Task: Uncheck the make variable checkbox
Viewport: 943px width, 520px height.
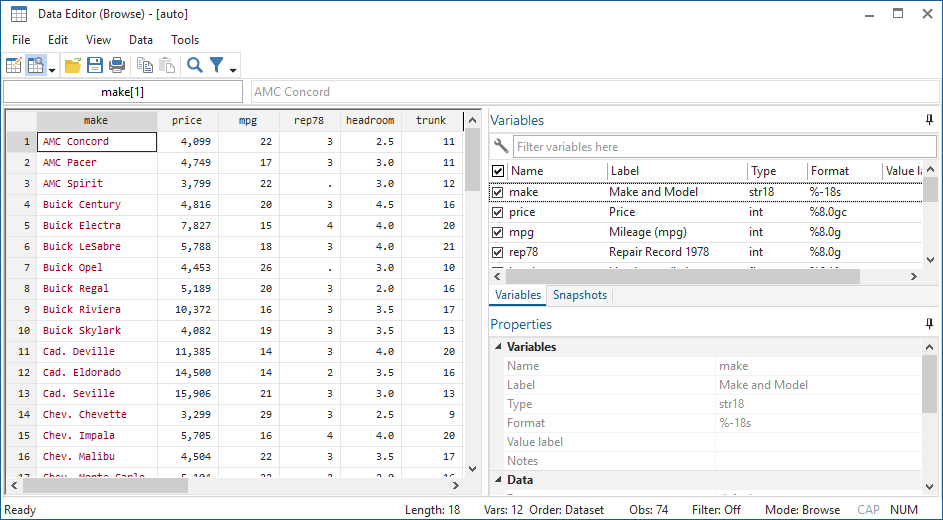Action: coord(497,192)
